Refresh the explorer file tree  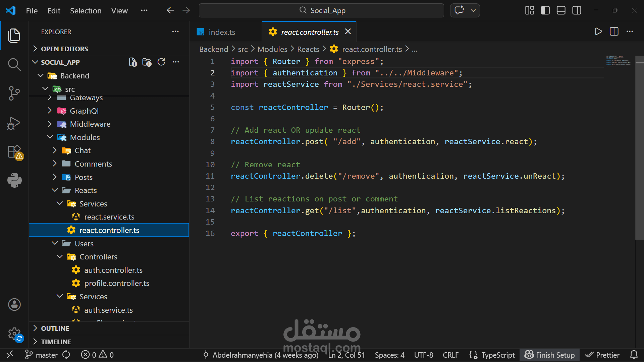coord(161,62)
